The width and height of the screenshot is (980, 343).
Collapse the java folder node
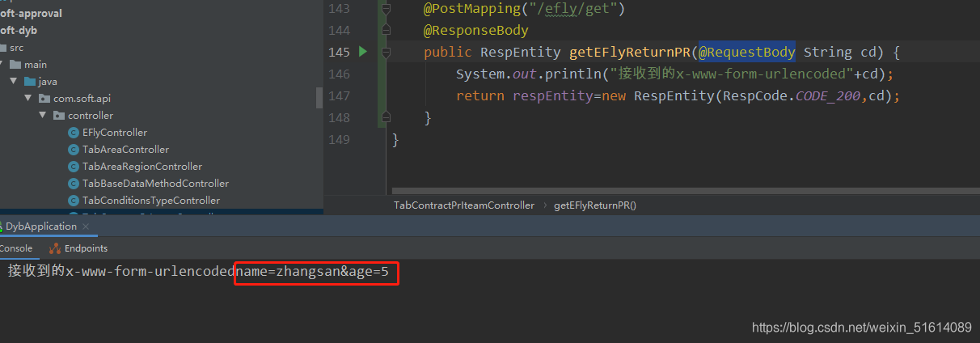[14, 82]
